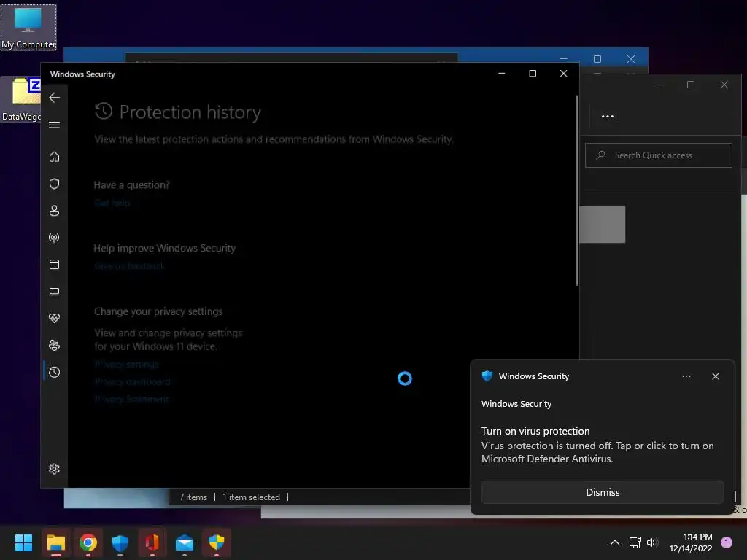The width and height of the screenshot is (747, 560).
Task: Open the clock showing 1:14 PM
Action: [690, 542]
